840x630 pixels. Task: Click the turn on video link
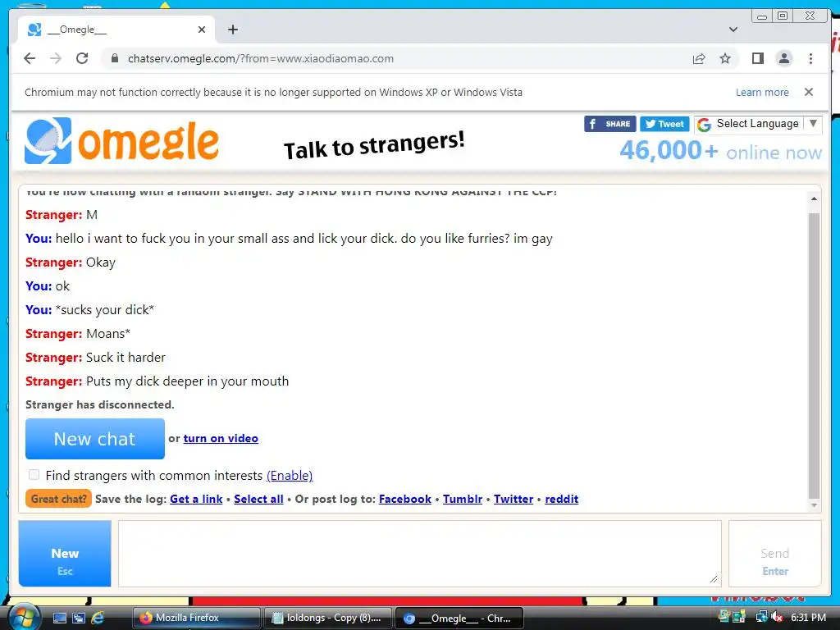[221, 438]
